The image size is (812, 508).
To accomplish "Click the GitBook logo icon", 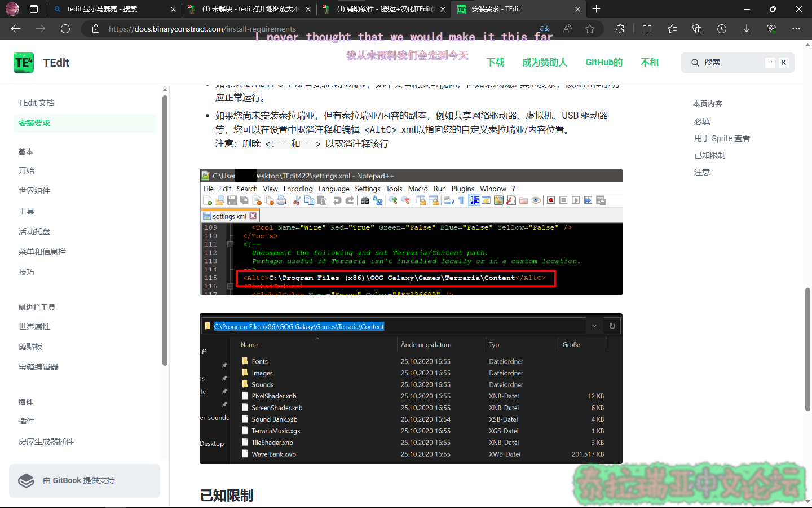I will pos(26,480).
